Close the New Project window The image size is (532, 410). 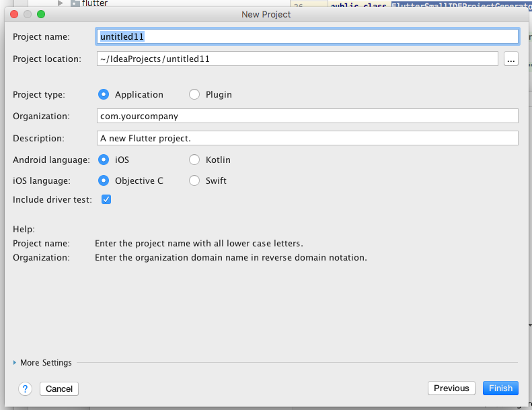[x=14, y=14]
